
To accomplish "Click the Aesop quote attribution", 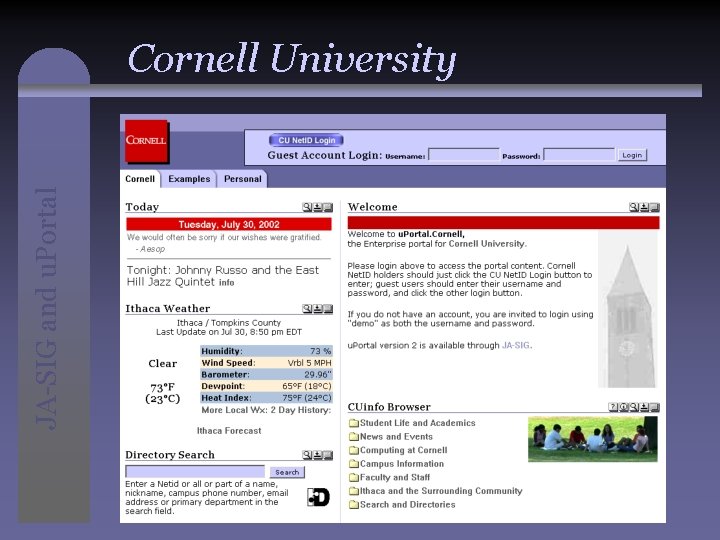I will pyautogui.click(x=150, y=249).
